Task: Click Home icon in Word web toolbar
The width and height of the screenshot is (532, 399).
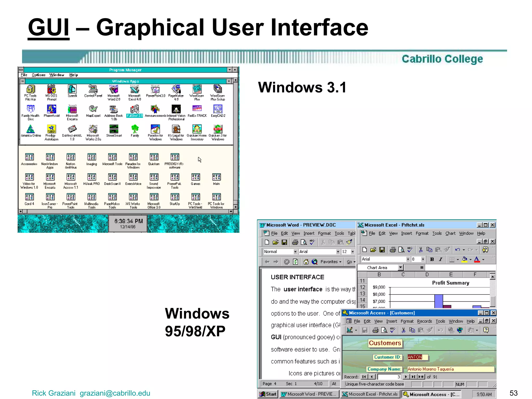Action: click(x=306, y=262)
